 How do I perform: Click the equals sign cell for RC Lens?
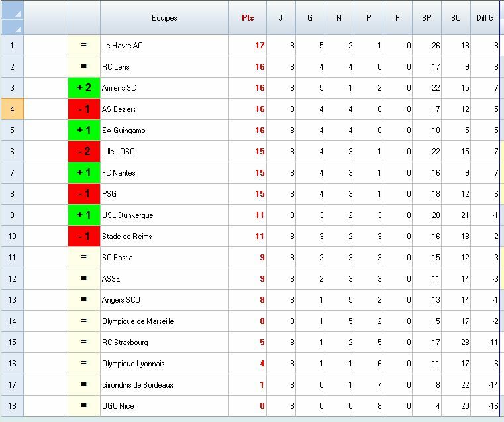tap(84, 66)
